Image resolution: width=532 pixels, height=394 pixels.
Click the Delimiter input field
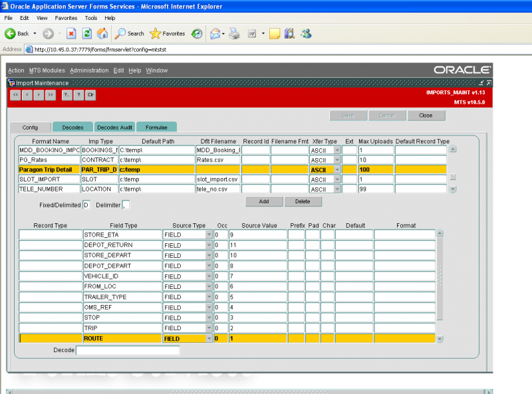[126, 205]
